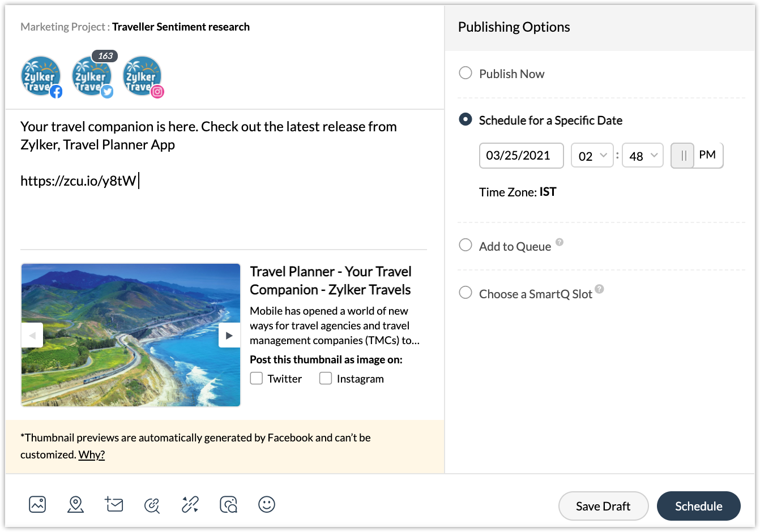Click the Save Draft button
Screen dimensions: 760x532
tap(603, 506)
